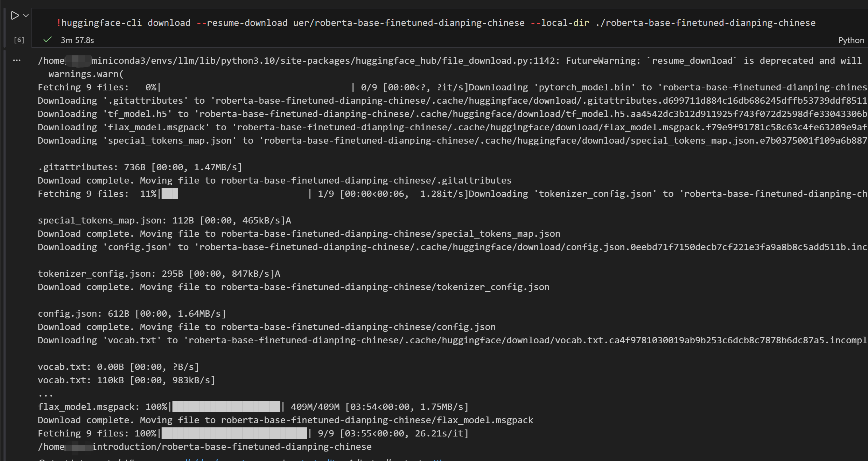Image resolution: width=868 pixels, height=461 pixels.
Task: Select the Python language mode label
Action: [851, 40]
